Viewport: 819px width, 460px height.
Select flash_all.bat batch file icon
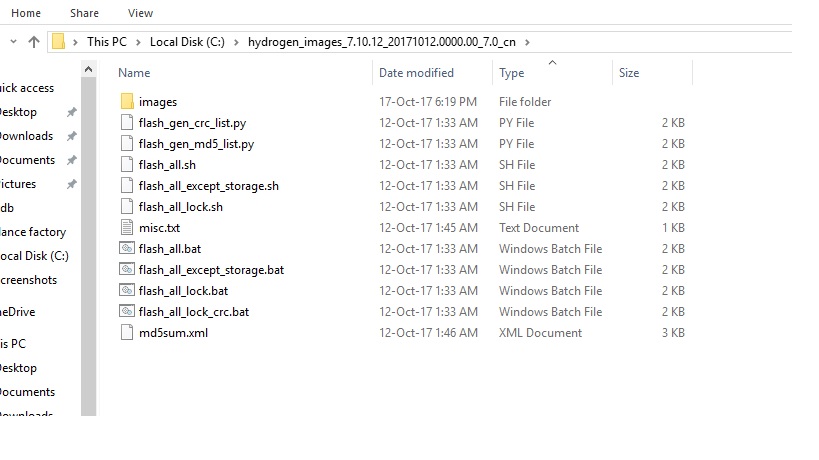[x=127, y=248]
